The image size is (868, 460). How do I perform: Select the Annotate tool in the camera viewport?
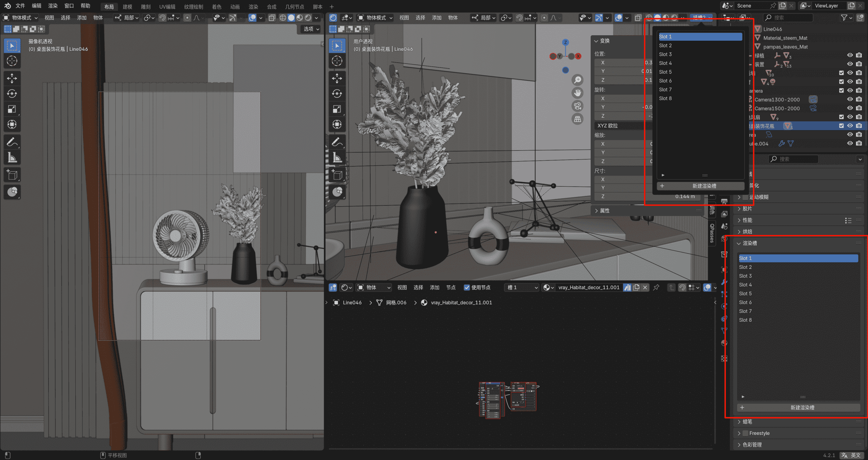point(12,142)
